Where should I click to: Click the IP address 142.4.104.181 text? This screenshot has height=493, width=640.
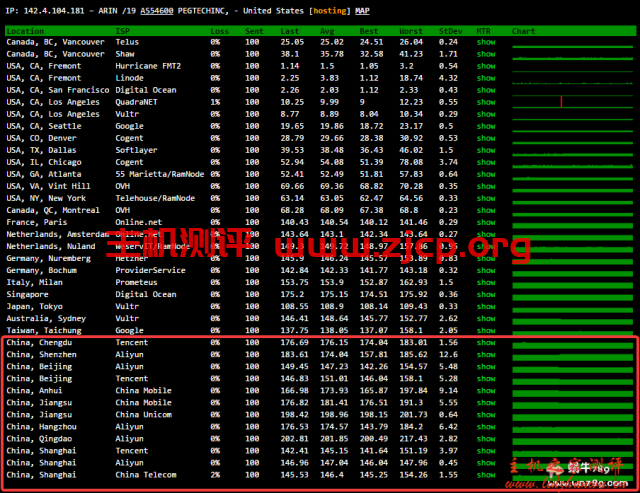pos(54,11)
